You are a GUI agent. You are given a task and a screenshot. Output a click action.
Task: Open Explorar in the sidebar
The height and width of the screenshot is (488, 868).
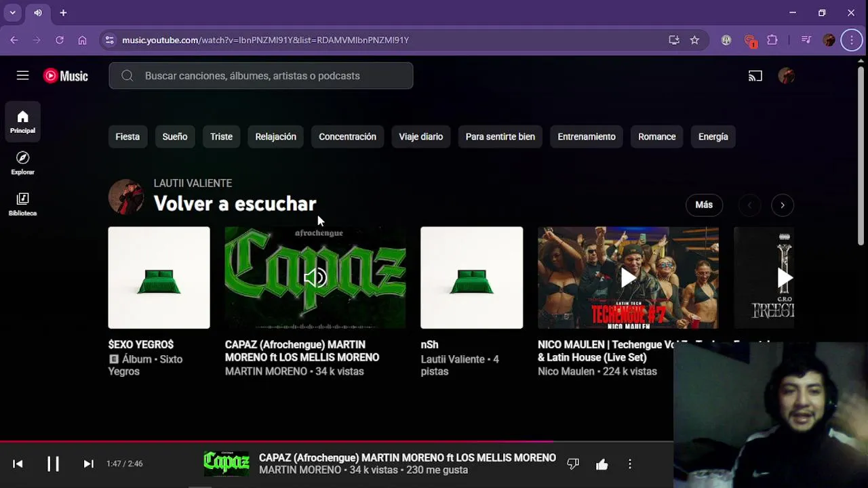tap(22, 163)
